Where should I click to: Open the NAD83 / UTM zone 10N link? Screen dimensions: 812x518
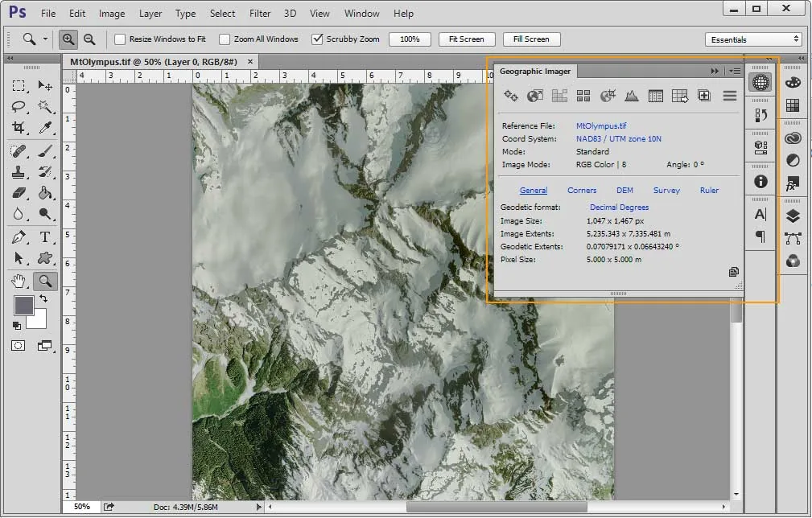[618, 138]
